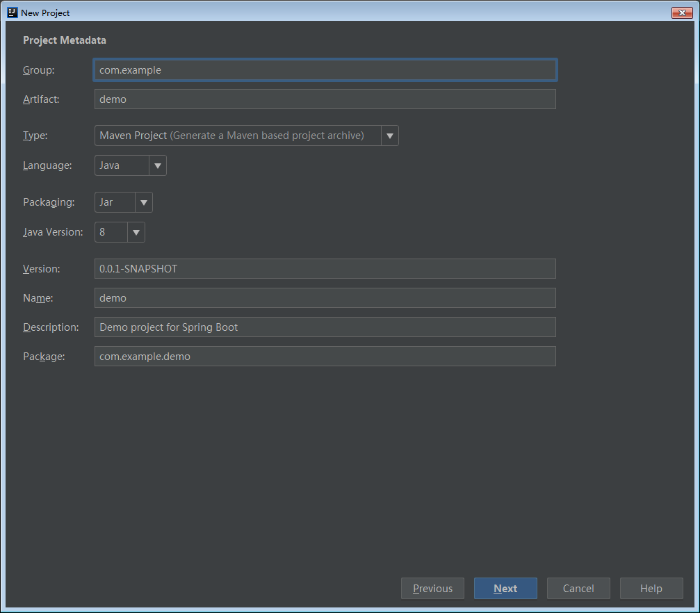This screenshot has height=613, width=700.
Task: Click the Project Metadata heading
Action: [x=65, y=40]
